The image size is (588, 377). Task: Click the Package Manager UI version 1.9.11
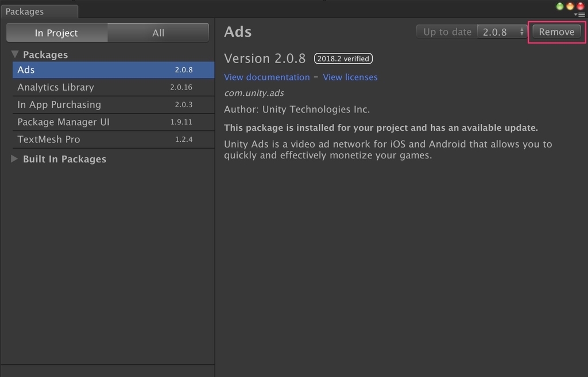[x=181, y=122]
